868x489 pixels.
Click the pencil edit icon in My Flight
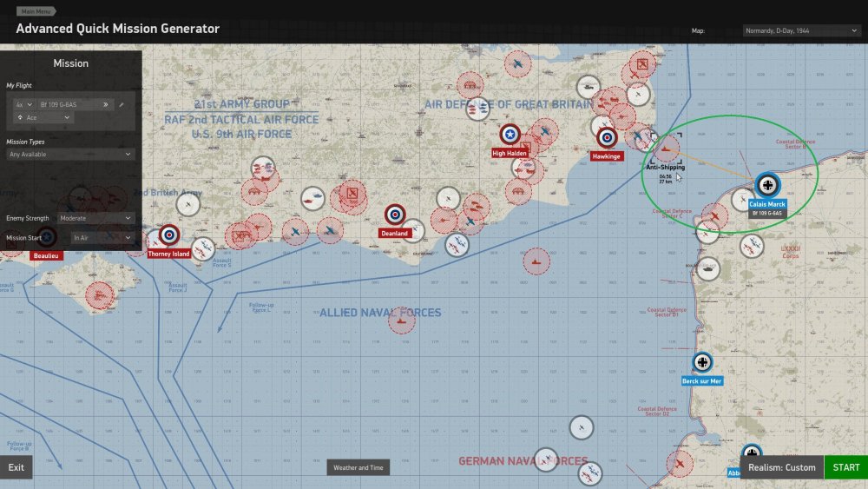[x=122, y=105]
